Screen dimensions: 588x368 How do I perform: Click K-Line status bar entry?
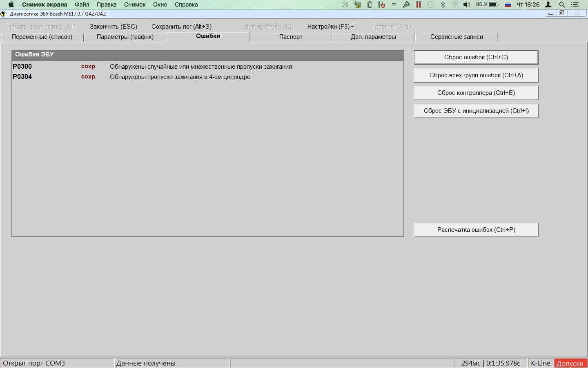(x=540, y=363)
